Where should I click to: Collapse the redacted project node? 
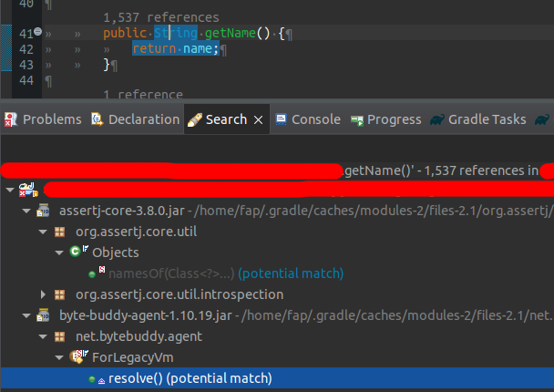coord(10,190)
